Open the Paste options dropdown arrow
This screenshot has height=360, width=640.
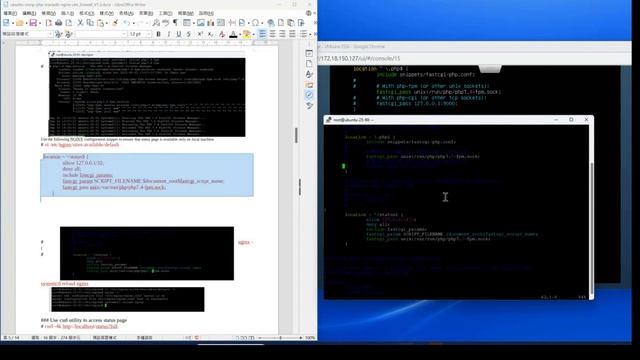106,23
